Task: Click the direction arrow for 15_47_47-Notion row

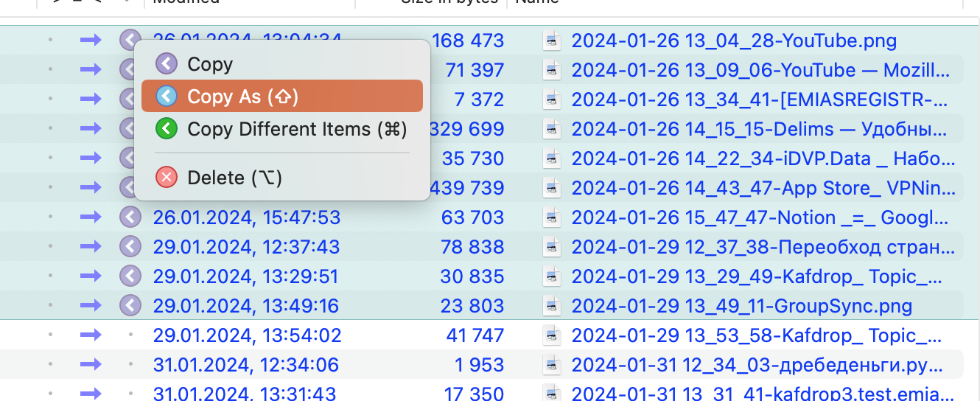Action: (x=91, y=217)
